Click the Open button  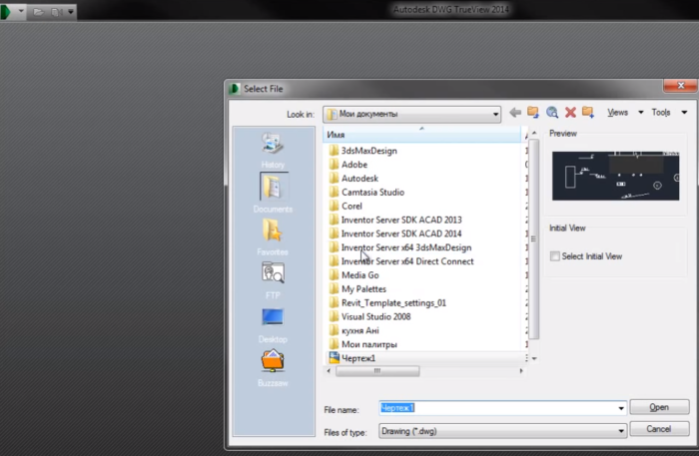(659, 407)
